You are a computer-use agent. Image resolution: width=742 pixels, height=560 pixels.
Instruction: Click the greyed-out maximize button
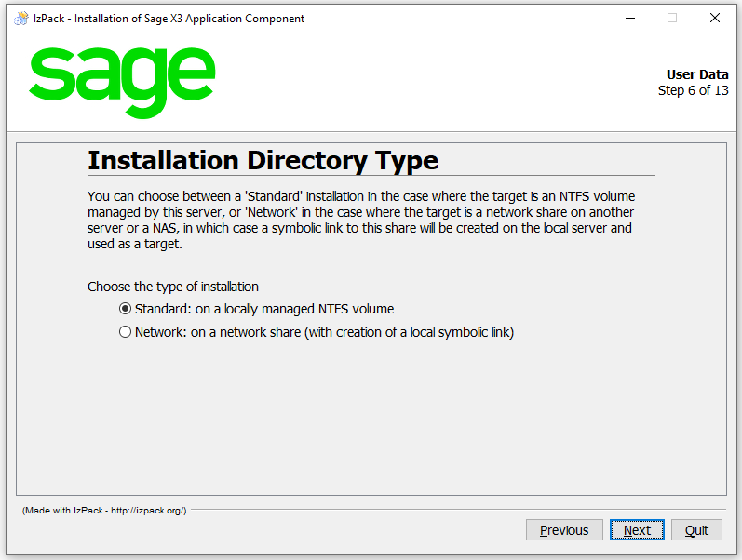point(671,18)
